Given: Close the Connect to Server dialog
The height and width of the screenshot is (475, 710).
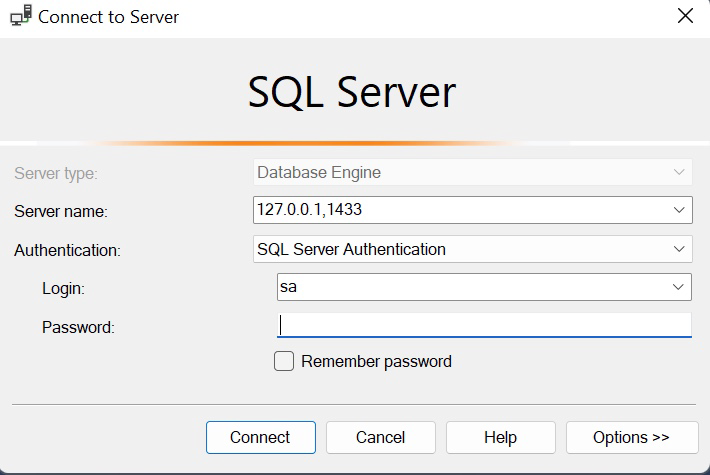Looking at the screenshot, I should [685, 17].
